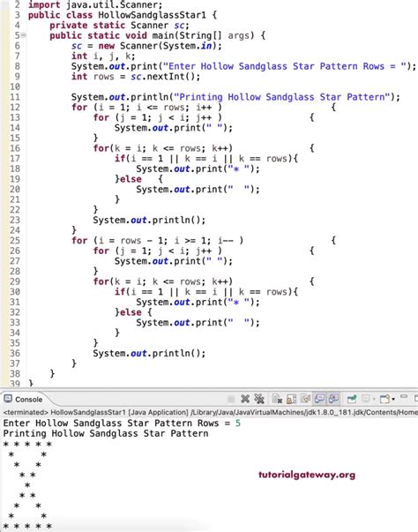Toggle Word Wrap icon in Console toolbar

coord(305,399)
